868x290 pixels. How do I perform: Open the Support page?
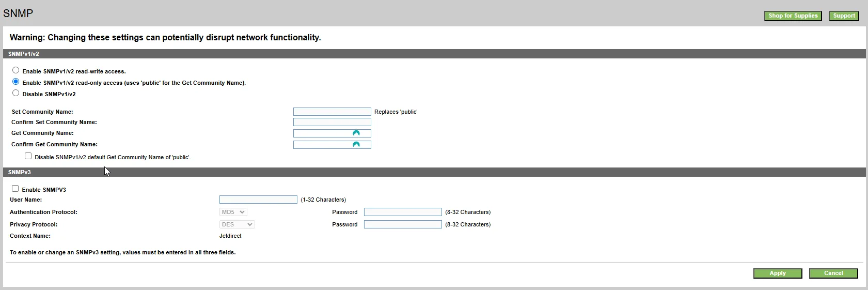844,16
